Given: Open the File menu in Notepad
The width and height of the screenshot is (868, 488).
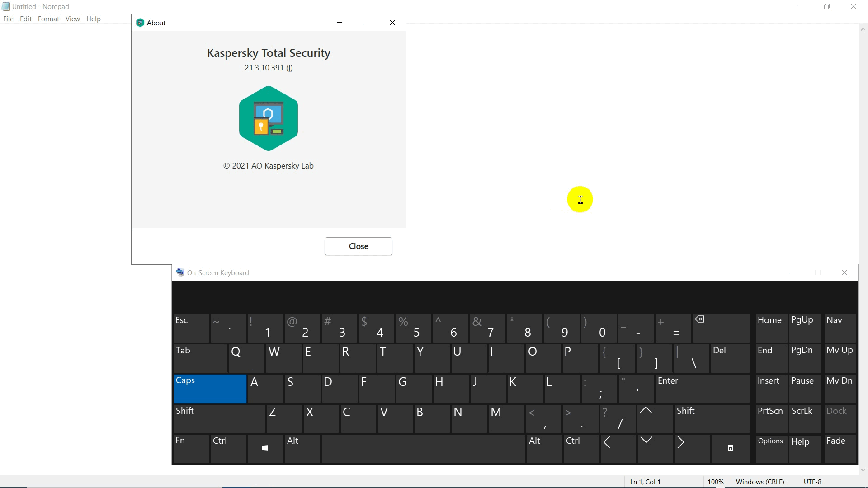Looking at the screenshot, I should coord(8,19).
